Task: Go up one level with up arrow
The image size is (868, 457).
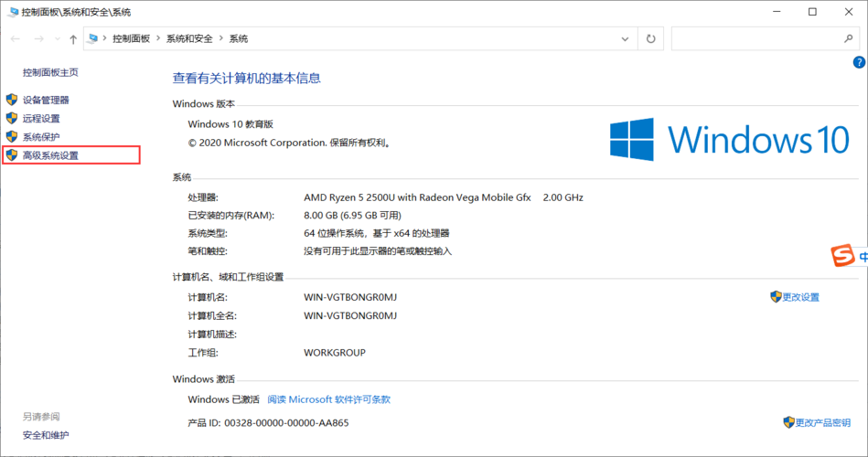Action: [73, 38]
